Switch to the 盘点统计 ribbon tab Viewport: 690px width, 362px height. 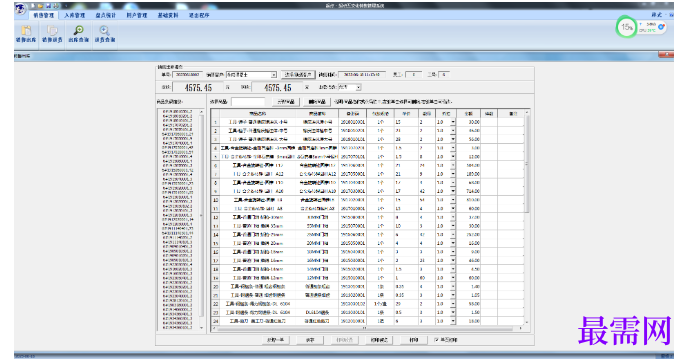[106, 15]
